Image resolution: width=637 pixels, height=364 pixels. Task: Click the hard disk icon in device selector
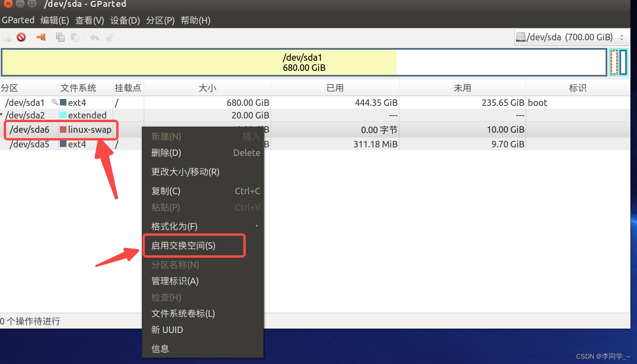pyautogui.click(x=521, y=37)
